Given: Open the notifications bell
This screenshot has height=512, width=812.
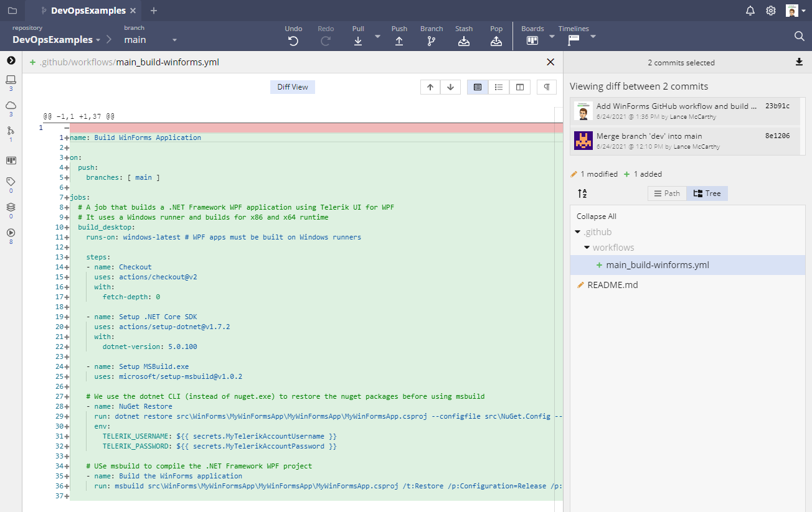Looking at the screenshot, I should [x=750, y=11].
